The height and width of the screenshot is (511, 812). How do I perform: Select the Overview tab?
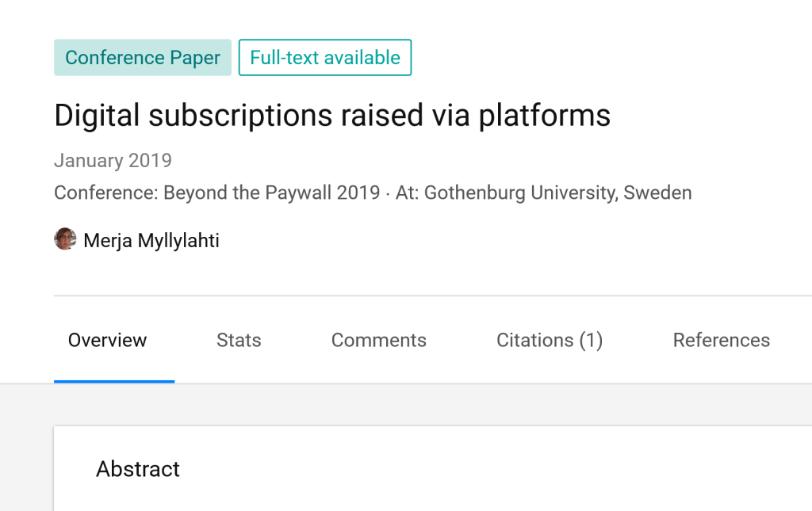pos(108,341)
